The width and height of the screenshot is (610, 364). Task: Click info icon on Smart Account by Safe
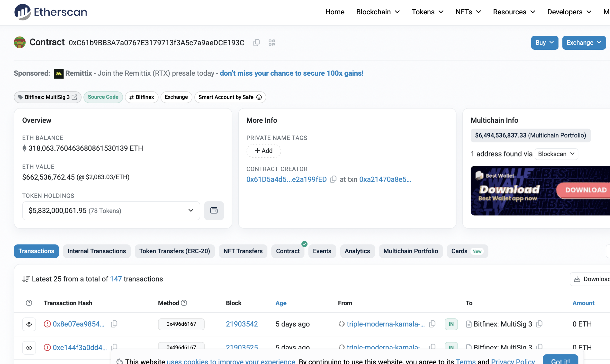coord(259,97)
